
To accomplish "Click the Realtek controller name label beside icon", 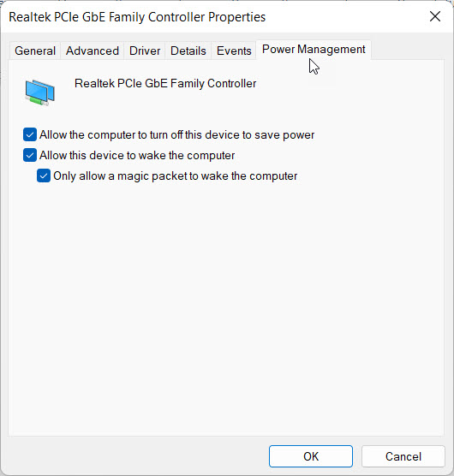I will (x=165, y=84).
